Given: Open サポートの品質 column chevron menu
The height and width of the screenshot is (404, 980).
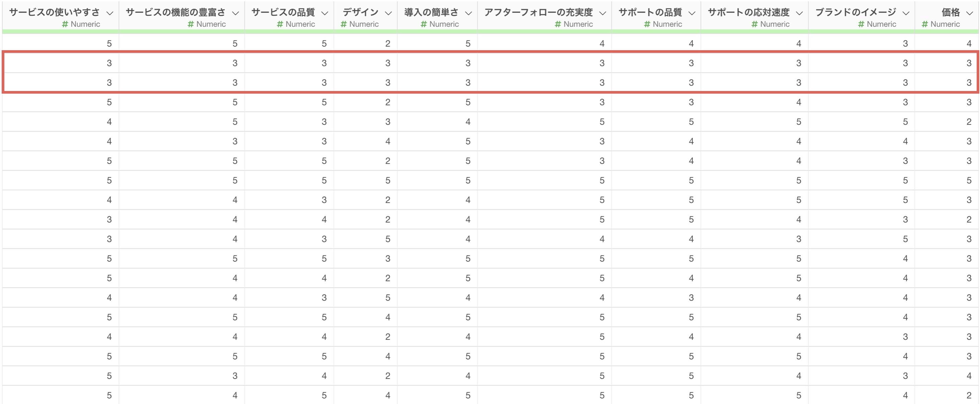Looking at the screenshot, I should (x=692, y=13).
